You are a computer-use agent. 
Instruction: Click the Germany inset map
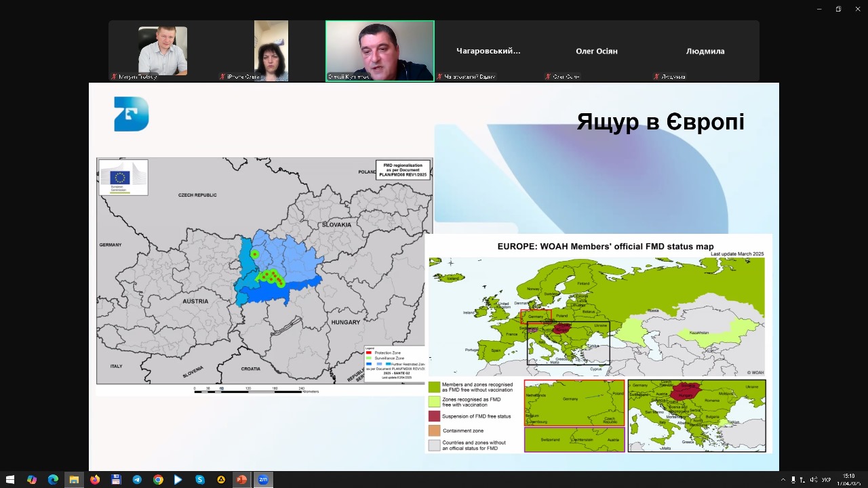(x=574, y=403)
